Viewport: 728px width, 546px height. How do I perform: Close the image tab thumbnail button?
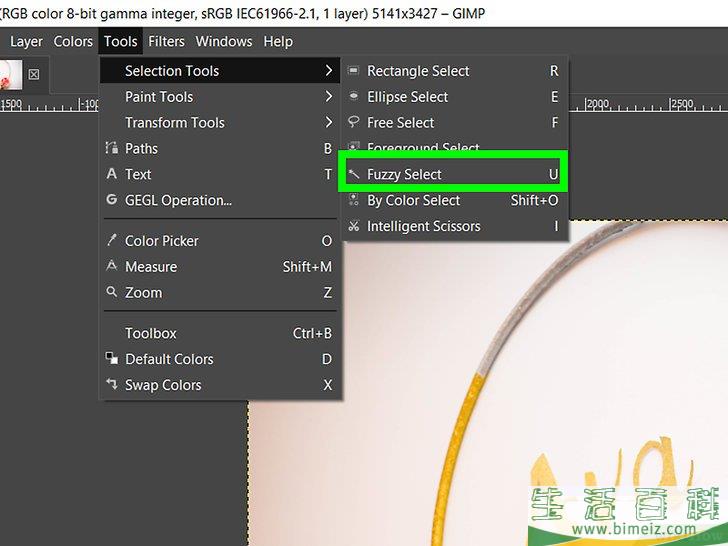pyautogui.click(x=33, y=74)
